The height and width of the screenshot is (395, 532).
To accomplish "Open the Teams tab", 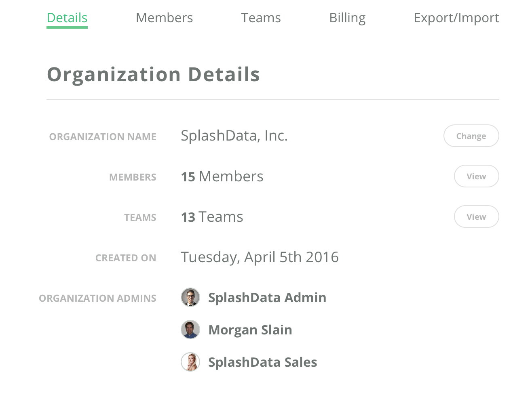I will pyautogui.click(x=261, y=18).
